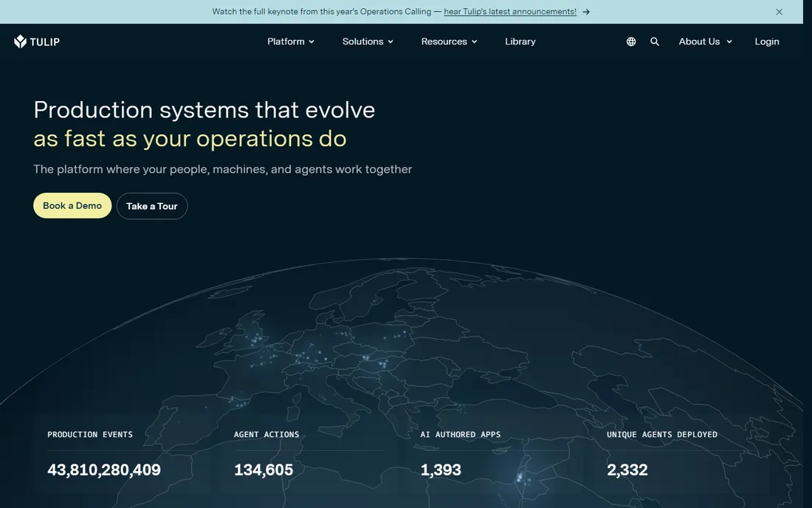
Task: Select the Unique Agents Deployed counter 2,332
Action: pos(627,470)
